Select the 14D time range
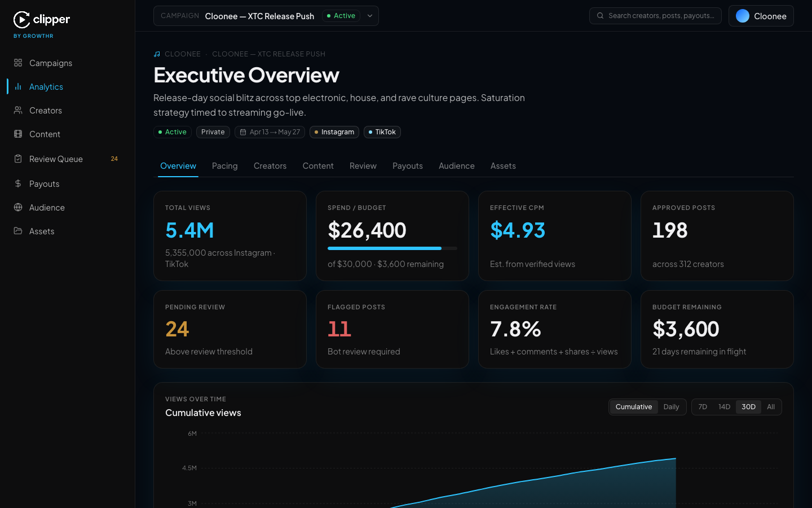 tap(724, 407)
